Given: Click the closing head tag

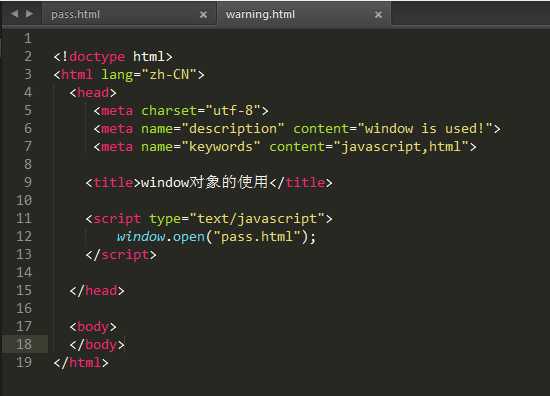Looking at the screenshot, I should click(x=97, y=291).
